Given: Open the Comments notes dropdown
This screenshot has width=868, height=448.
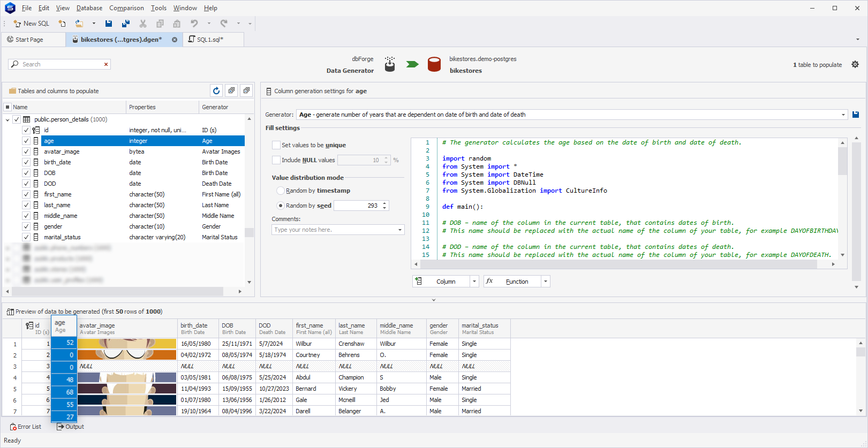Looking at the screenshot, I should pos(399,230).
